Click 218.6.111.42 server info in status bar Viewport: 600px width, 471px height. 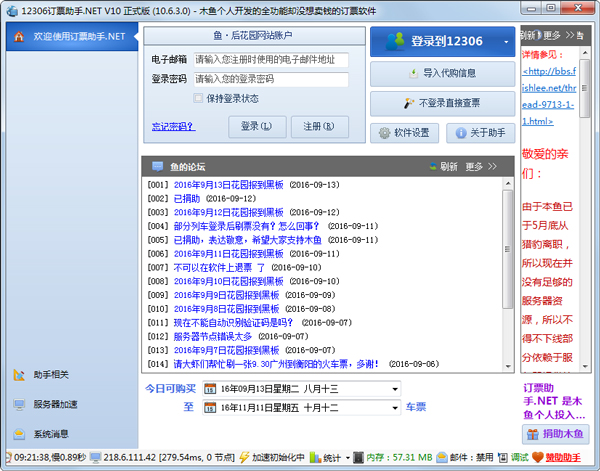tap(169, 458)
